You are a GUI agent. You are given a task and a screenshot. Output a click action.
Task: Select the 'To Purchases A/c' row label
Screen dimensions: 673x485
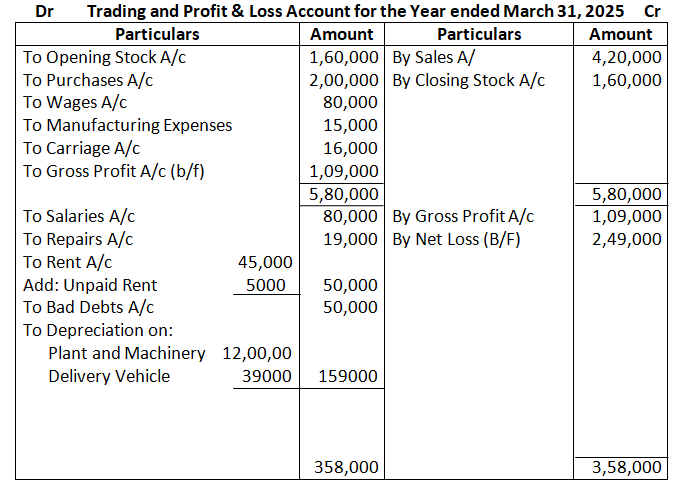[88, 80]
